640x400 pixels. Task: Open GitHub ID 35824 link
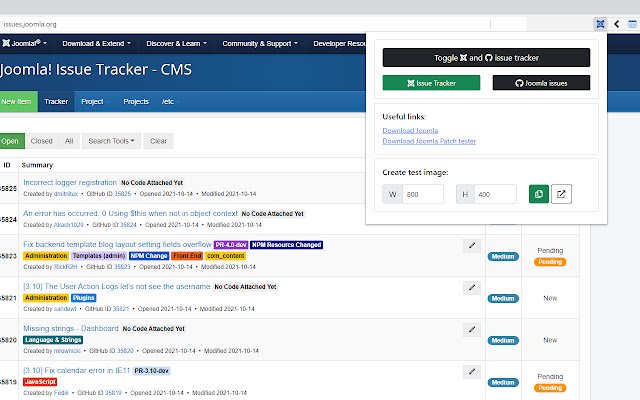point(128,224)
